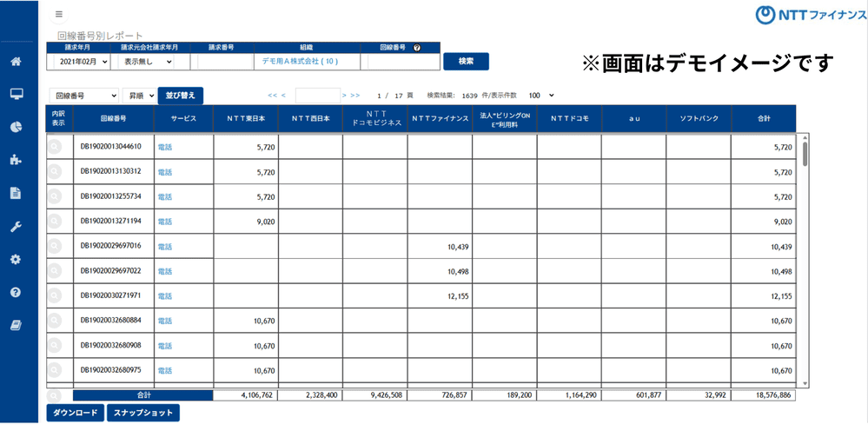Viewport: 868px width, 431px height.
Task: Click magnifier icon for row DB19020030271971
Action: 54,296
